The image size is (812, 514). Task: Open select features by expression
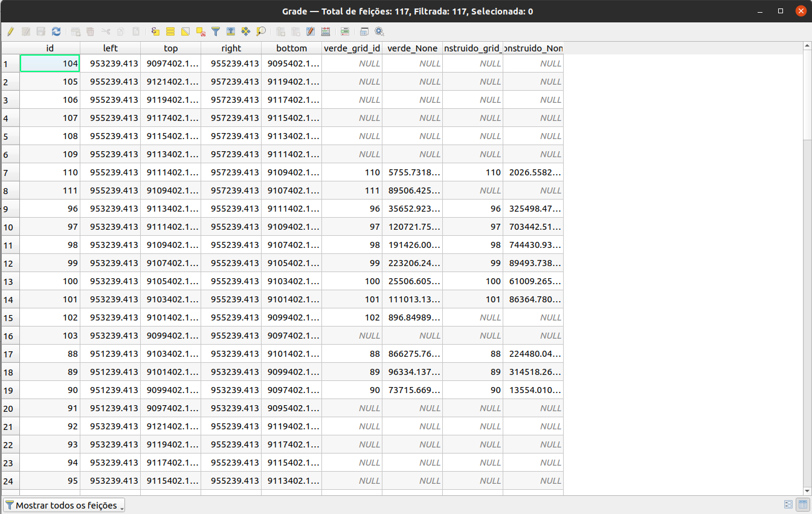[155, 31]
